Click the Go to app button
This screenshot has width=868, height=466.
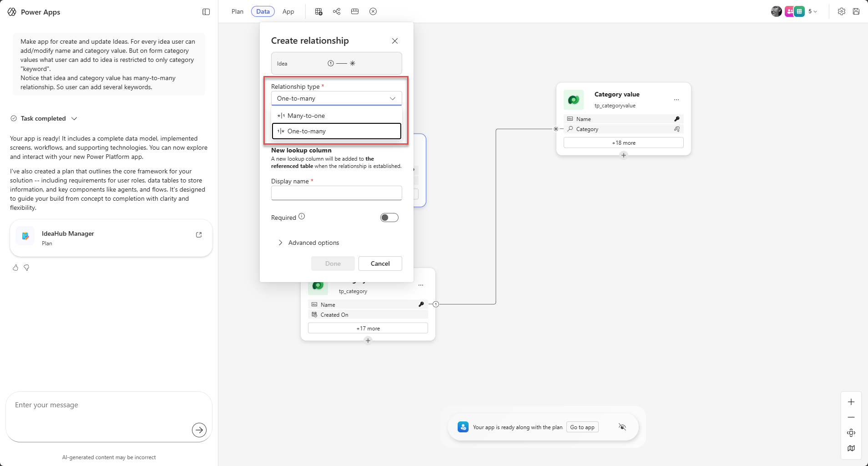coord(582,427)
